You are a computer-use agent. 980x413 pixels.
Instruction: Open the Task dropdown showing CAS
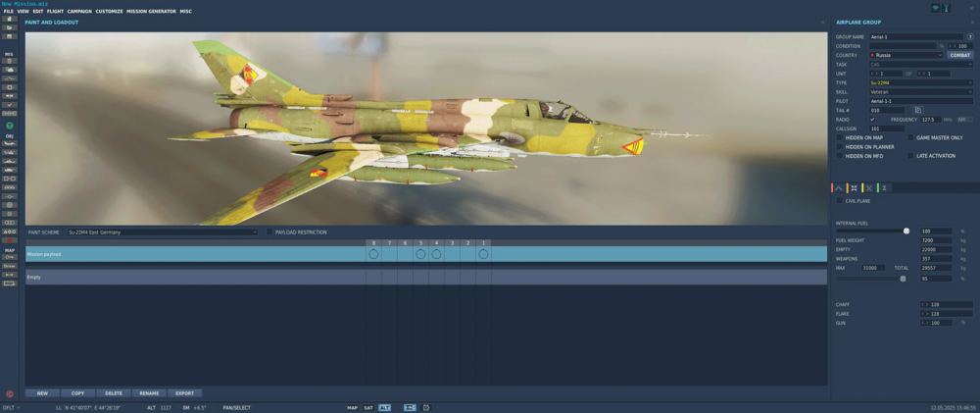click(921, 65)
